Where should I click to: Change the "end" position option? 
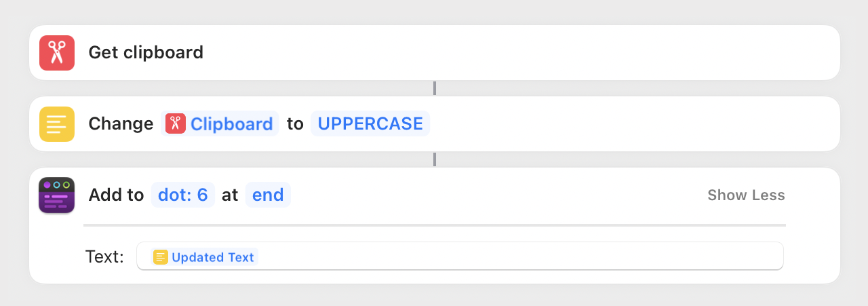tap(268, 195)
